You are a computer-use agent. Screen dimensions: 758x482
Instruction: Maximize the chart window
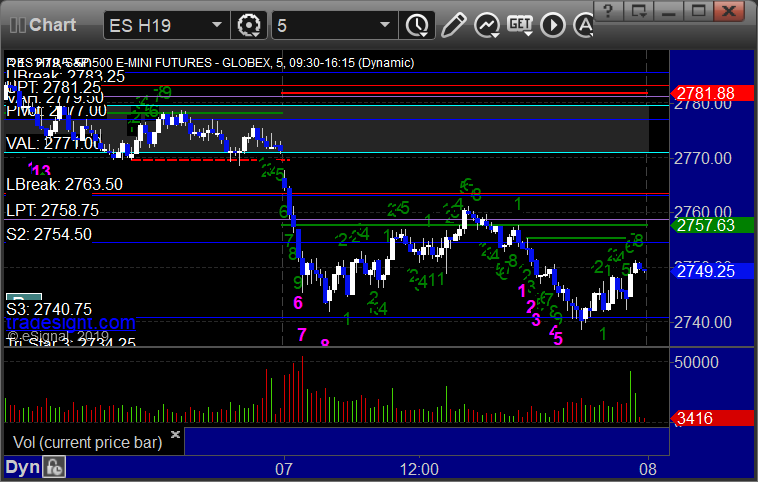[x=698, y=11]
